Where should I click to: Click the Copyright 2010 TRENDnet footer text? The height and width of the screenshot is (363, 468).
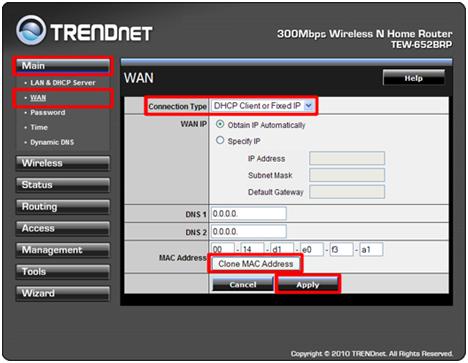372,354
